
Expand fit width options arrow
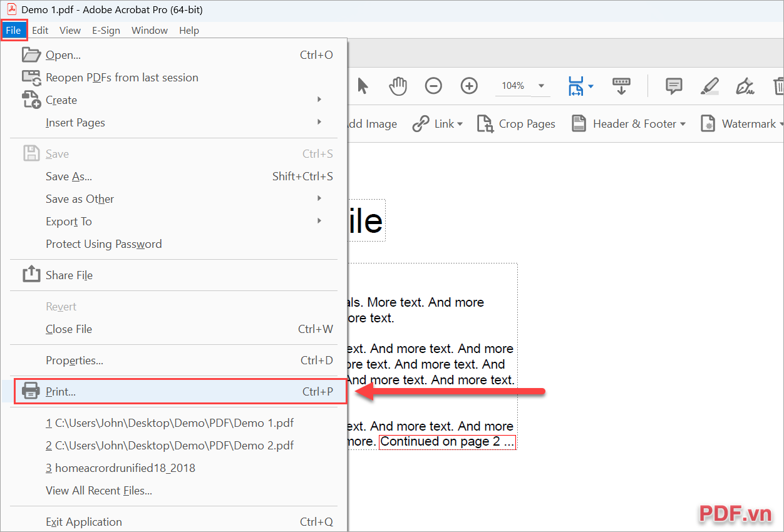click(x=591, y=86)
